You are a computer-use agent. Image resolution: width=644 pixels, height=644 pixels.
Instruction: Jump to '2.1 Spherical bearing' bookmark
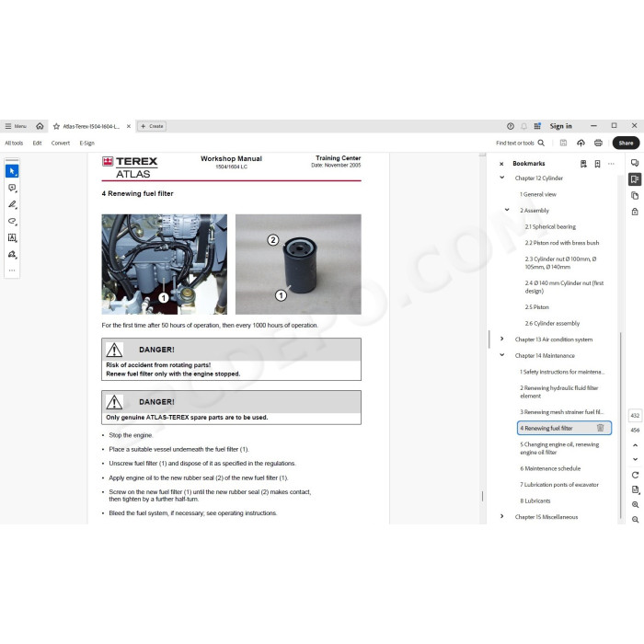click(x=550, y=226)
